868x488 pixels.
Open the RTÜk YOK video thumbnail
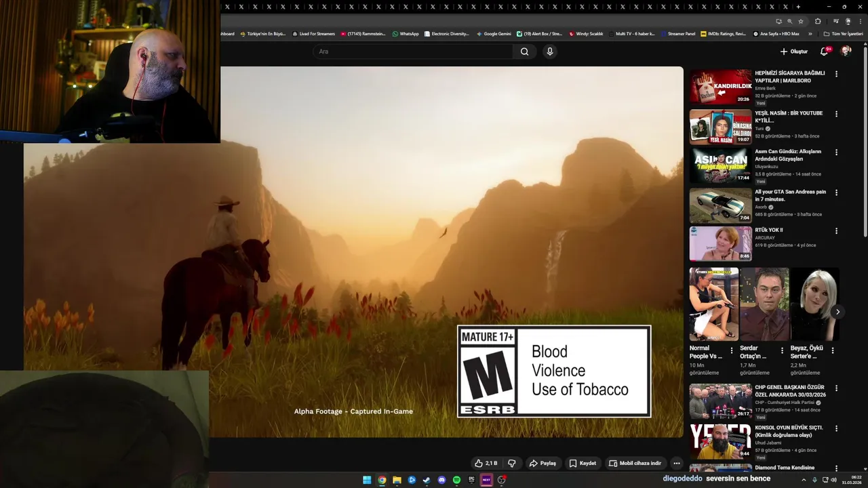[x=721, y=243]
